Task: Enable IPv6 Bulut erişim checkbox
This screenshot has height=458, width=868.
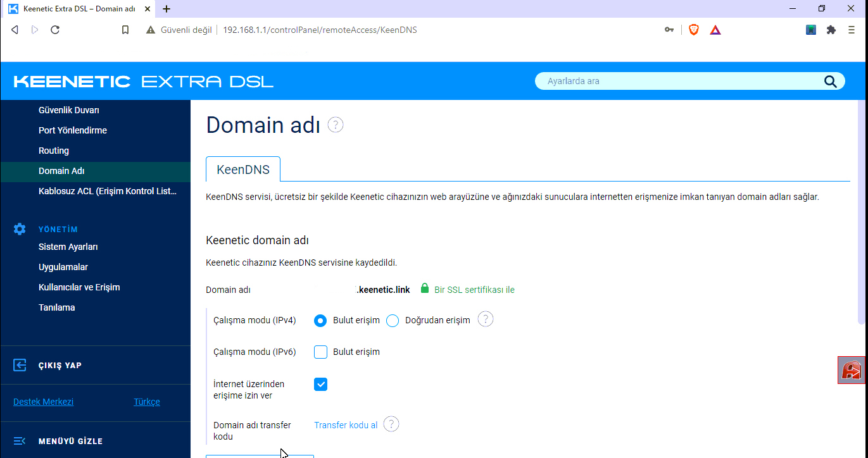Action: tap(321, 352)
